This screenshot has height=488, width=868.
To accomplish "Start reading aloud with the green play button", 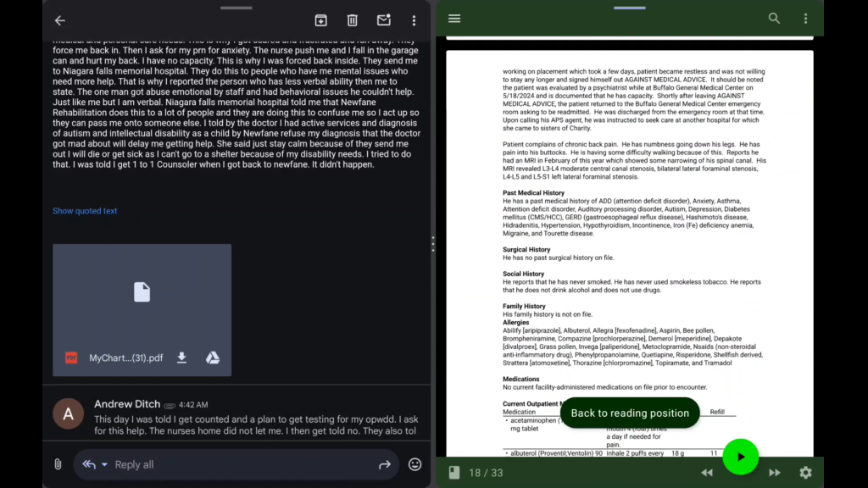I will 741,457.
